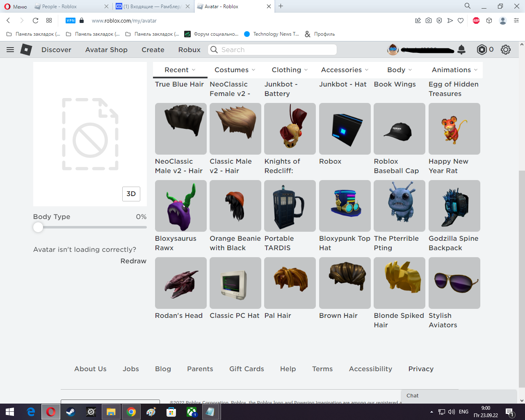
Task: Expand the Clothing category dropdown
Action: click(x=290, y=70)
